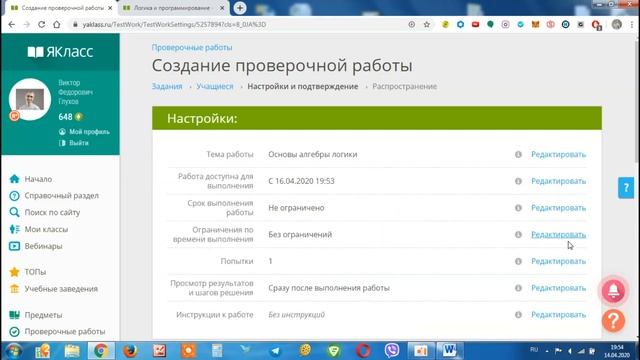This screenshot has width=640, height=360.
Task: Click the info icon for Срок выполнения
Action: (x=518, y=208)
